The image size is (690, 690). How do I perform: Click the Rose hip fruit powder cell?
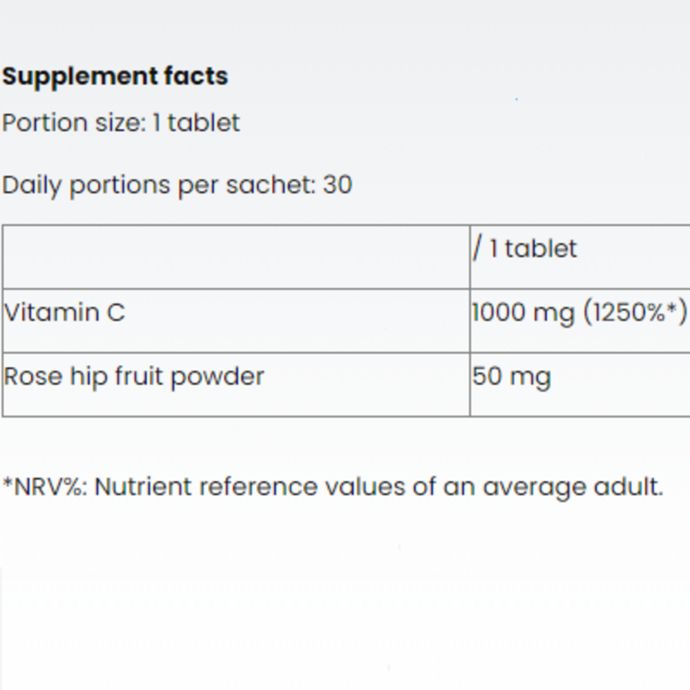click(x=236, y=384)
